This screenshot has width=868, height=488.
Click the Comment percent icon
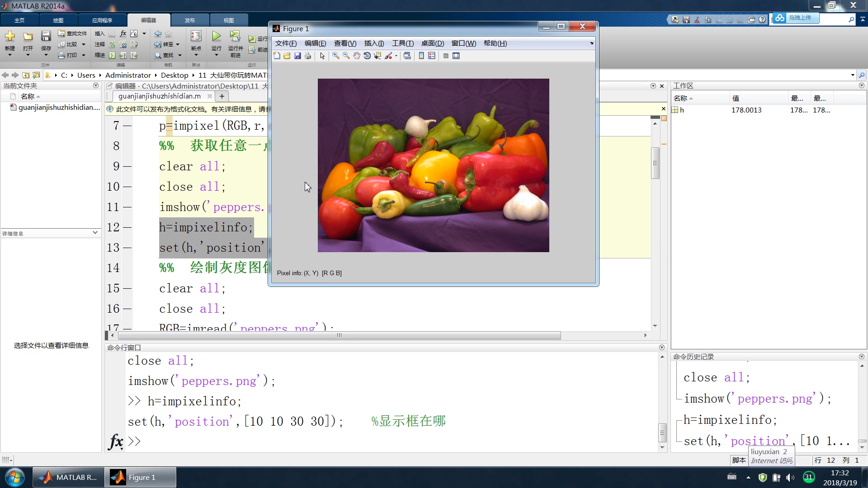[x=112, y=44]
